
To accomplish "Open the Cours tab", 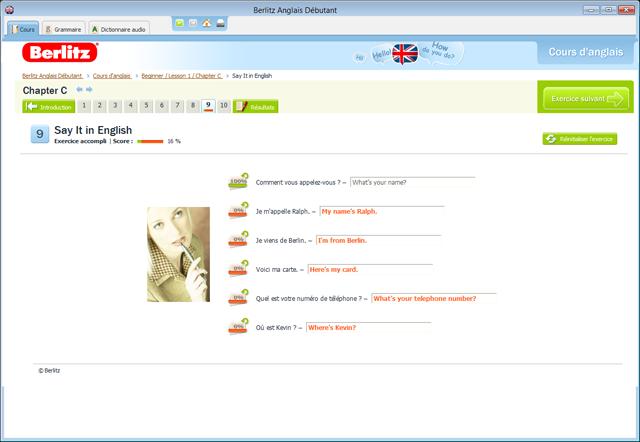I will coord(23,29).
